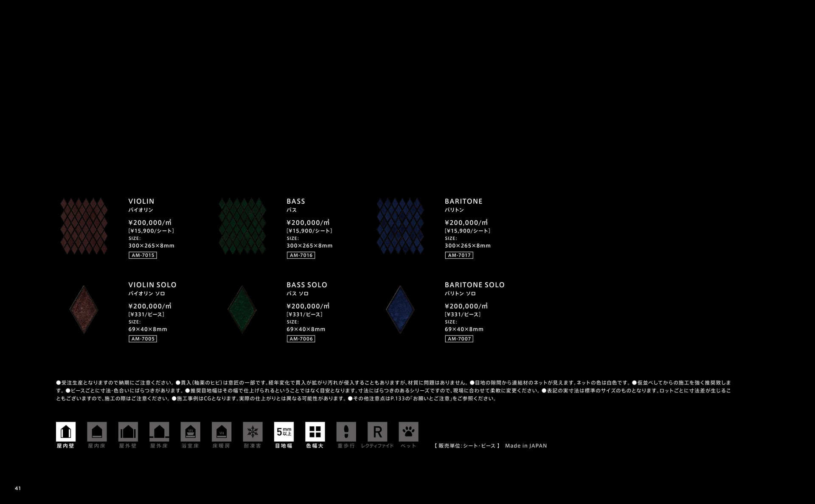
Task: Click the バイオリン Japanese subtitle under VIOLIN
Action: pyautogui.click(x=141, y=210)
